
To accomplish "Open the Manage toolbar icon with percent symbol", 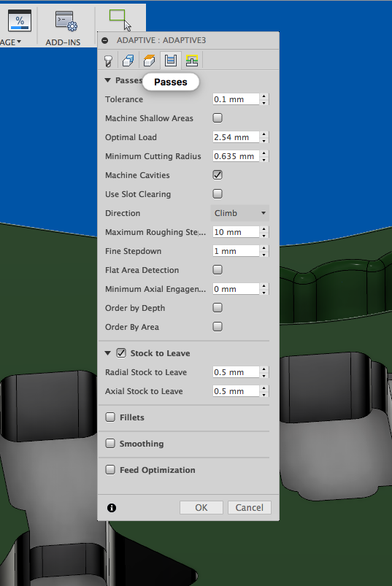I will coord(20,21).
